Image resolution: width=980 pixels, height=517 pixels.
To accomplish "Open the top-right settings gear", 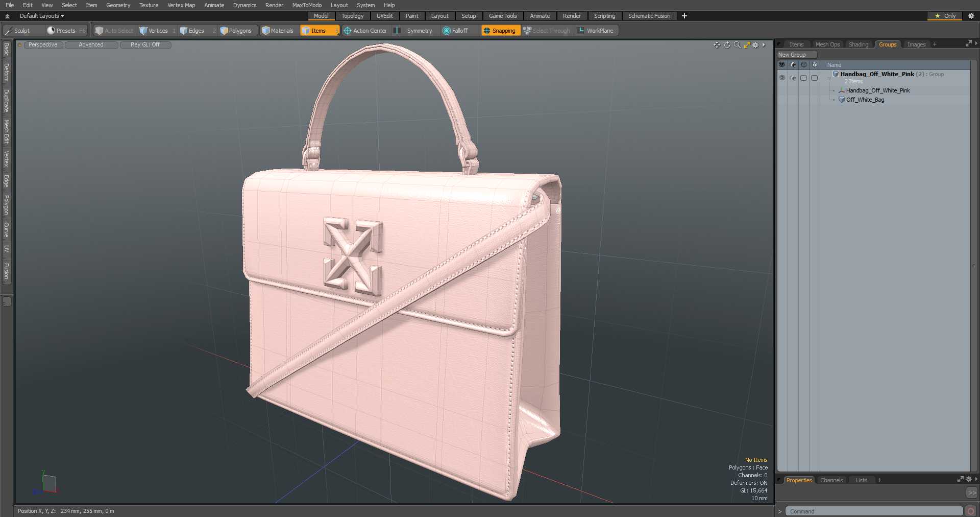I will coord(971,16).
